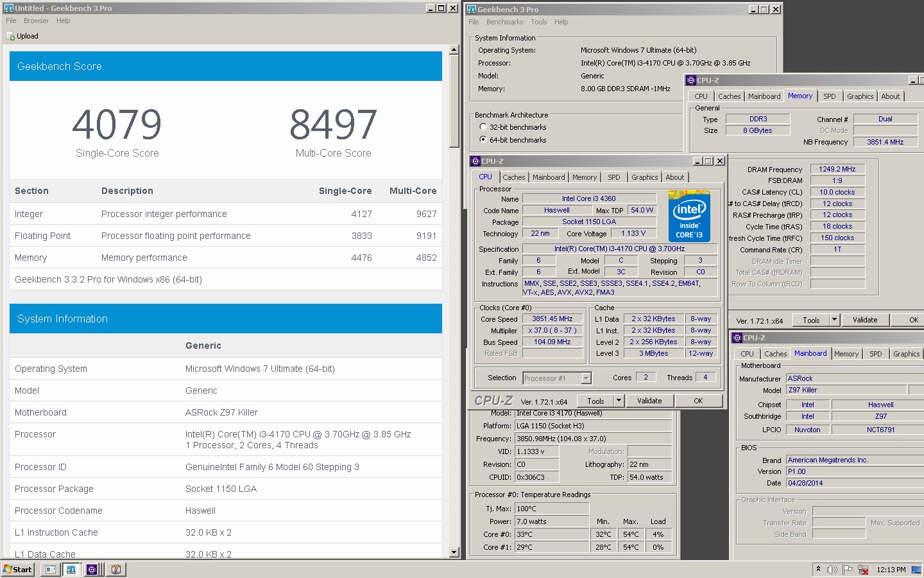Click the Geekbench 3 Pro benchmark window title icon
This screenshot has width=924, height=578.
(x=472, y=10)
